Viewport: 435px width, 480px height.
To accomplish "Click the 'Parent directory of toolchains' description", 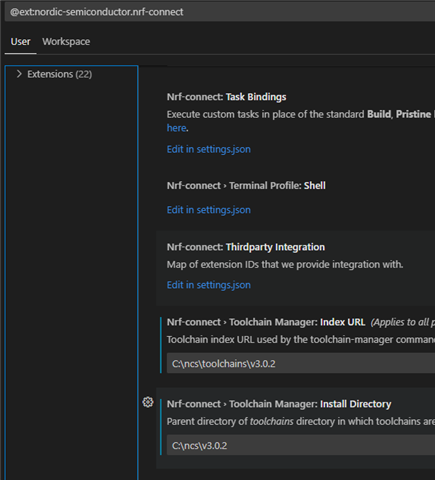I will [301, 422].
